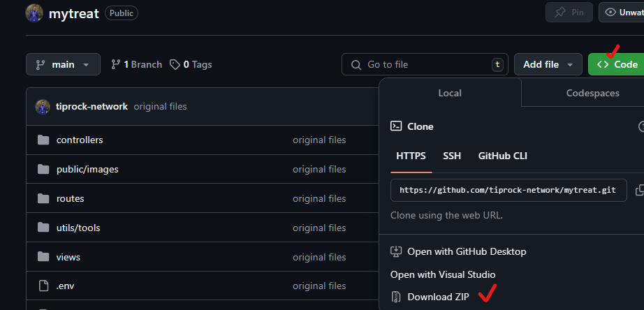Click the 't' keyboard shortcut hint badge
Image resolution: width=644 pixels, height=310 pixels.
[x=497, y=64]
